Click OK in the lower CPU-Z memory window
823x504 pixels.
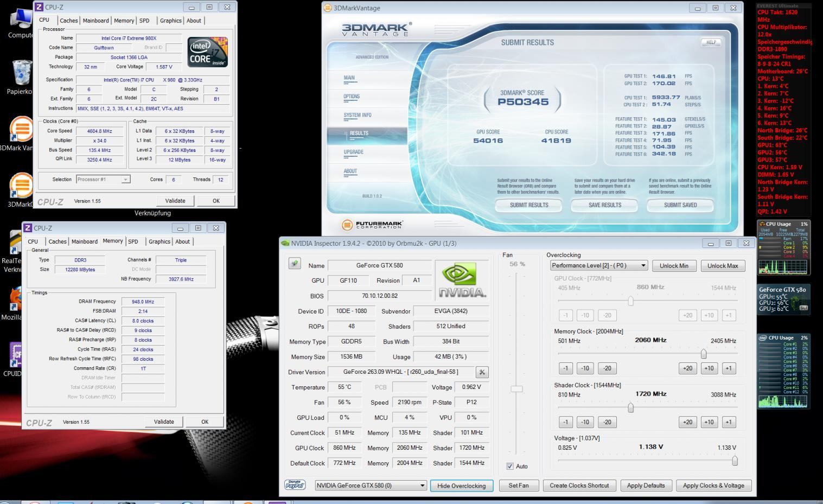[x=205, y=422]
